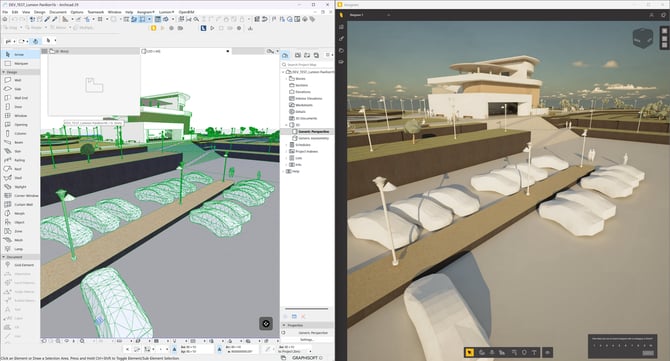Open the Document menu
Image resolution: width=670 pixels, height=361 pixels.
pos(58,12)
